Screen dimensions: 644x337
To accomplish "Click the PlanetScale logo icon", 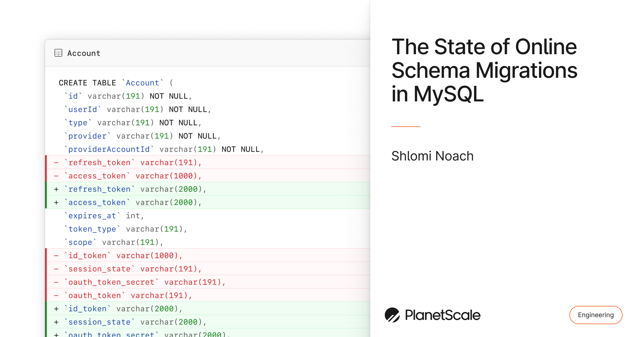I will tap(392, 315).
